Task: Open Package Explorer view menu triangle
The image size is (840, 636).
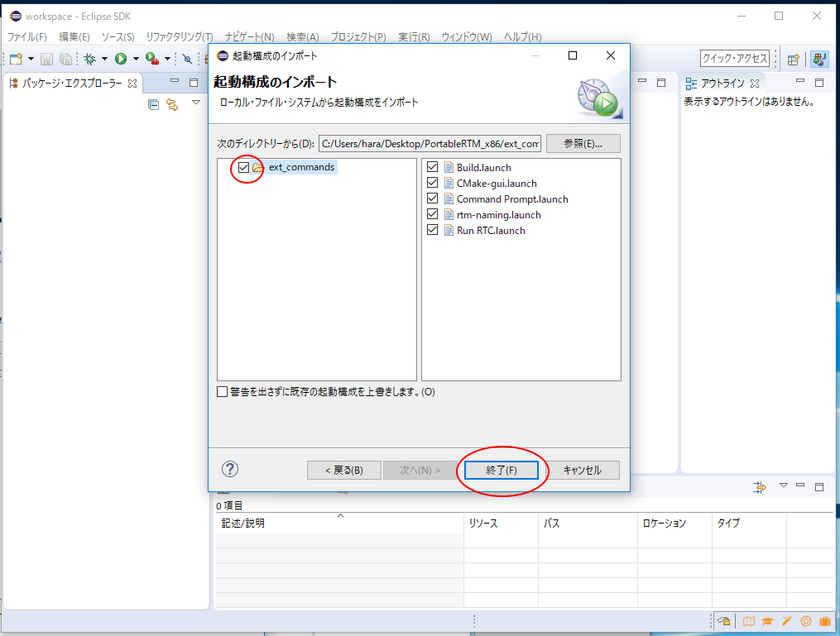Action: pyautogui.click(x=196, y=103)
